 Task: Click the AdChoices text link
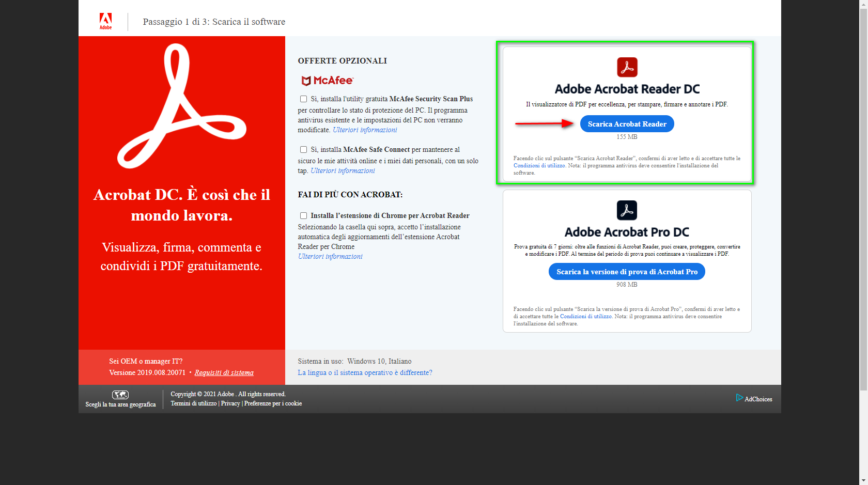click(758, 399)
